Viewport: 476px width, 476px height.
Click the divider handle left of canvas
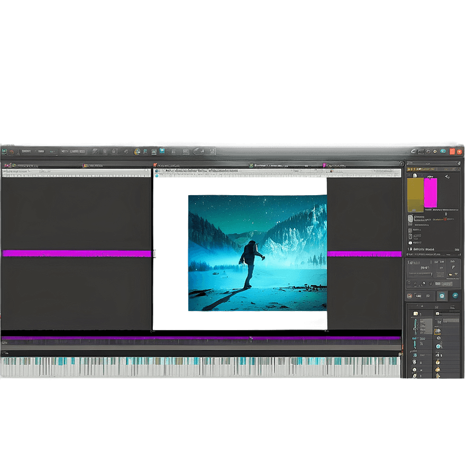click(154, 254)
